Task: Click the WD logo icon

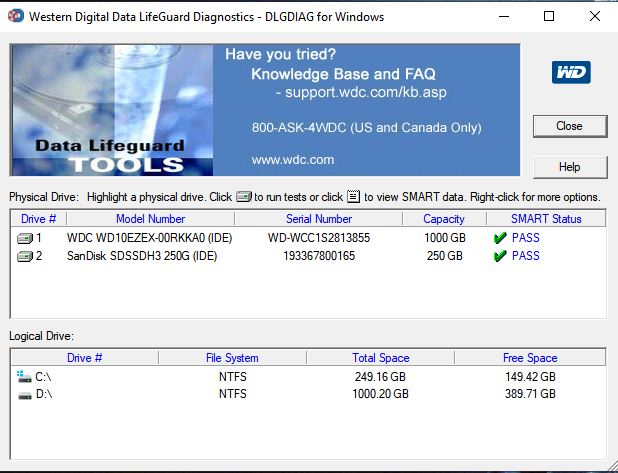Action: (x=571, y=72)
